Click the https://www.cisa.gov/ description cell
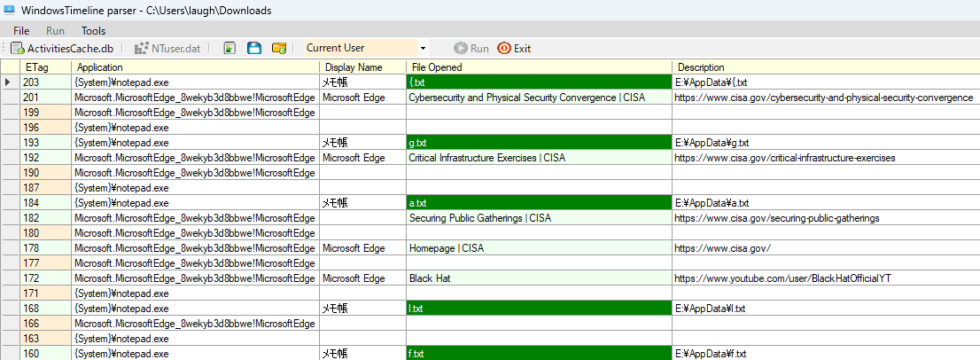 point(826,248)
